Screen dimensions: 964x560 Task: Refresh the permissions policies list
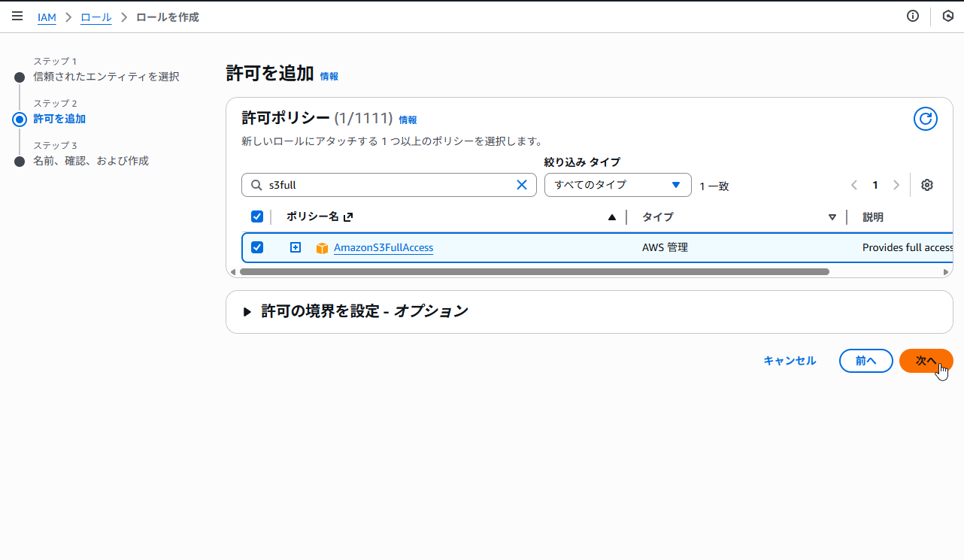point(926,119)
